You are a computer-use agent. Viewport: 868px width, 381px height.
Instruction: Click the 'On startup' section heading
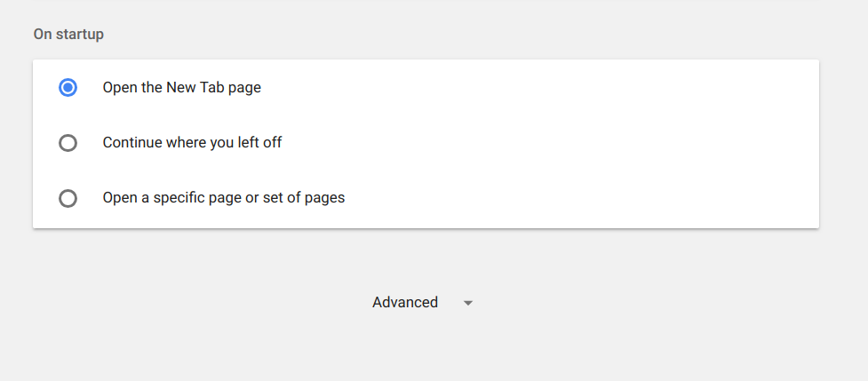68,35
